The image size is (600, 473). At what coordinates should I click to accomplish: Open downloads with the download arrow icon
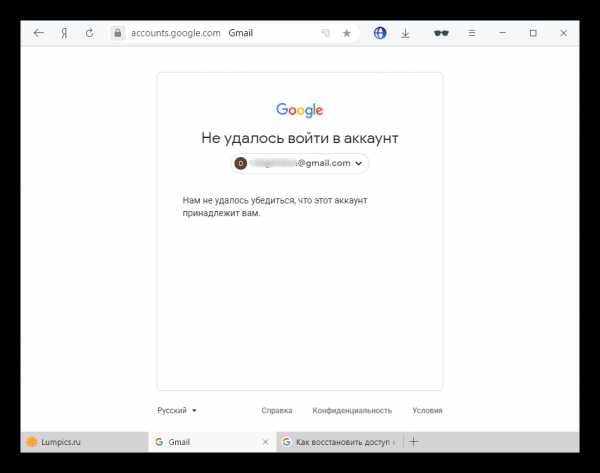pyautogui.click(x=405, y=33)
